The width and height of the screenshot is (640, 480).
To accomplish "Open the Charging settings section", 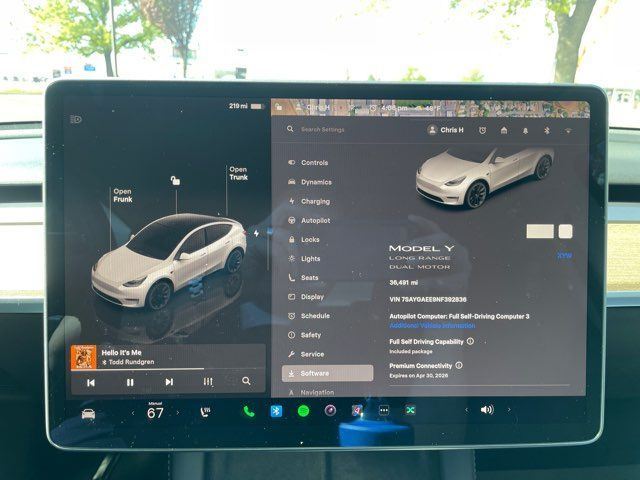I will point(315,201).
